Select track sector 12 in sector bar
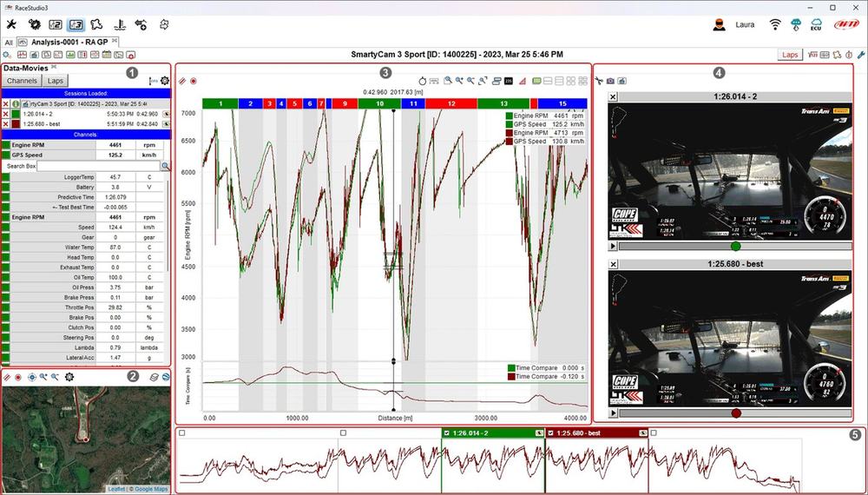 click(451, 103)
